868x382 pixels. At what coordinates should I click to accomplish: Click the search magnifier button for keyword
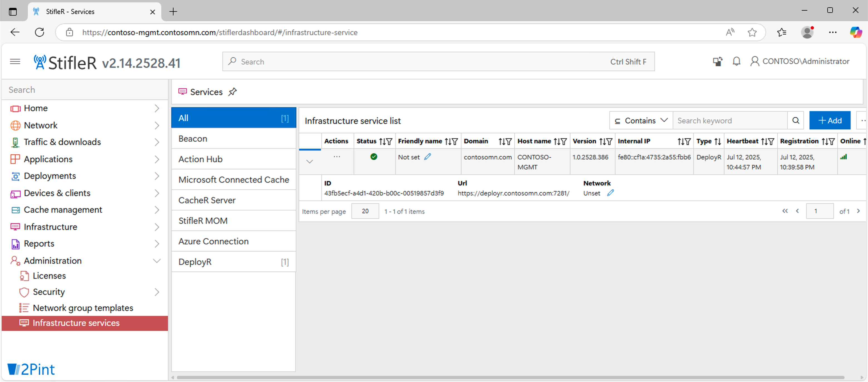pyautogui.click(x=795, y=120)
